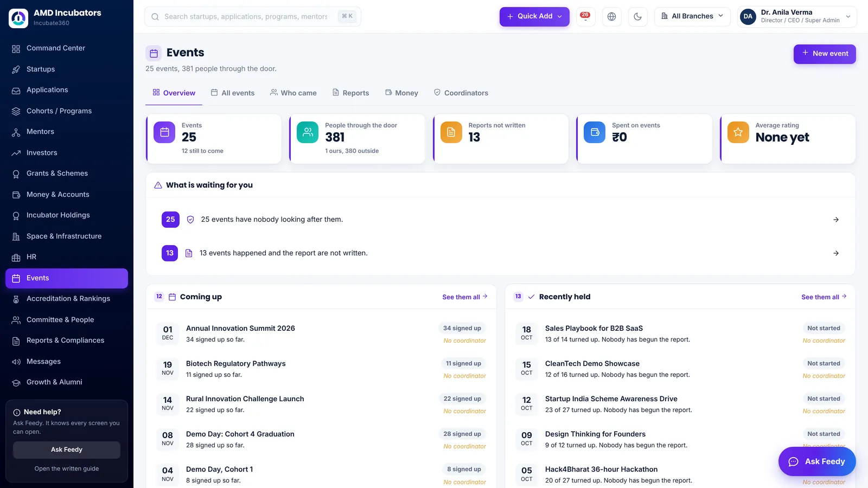Open the Money tab
The height and width of the screenshot is (488, 868).
tap(401, 93)
